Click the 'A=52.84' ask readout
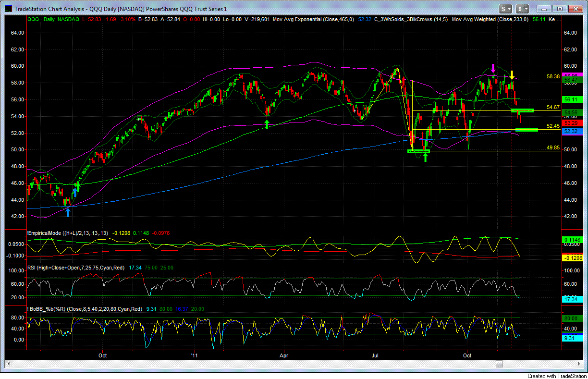This screenshot has height=379, width=588. pos(170,20)
